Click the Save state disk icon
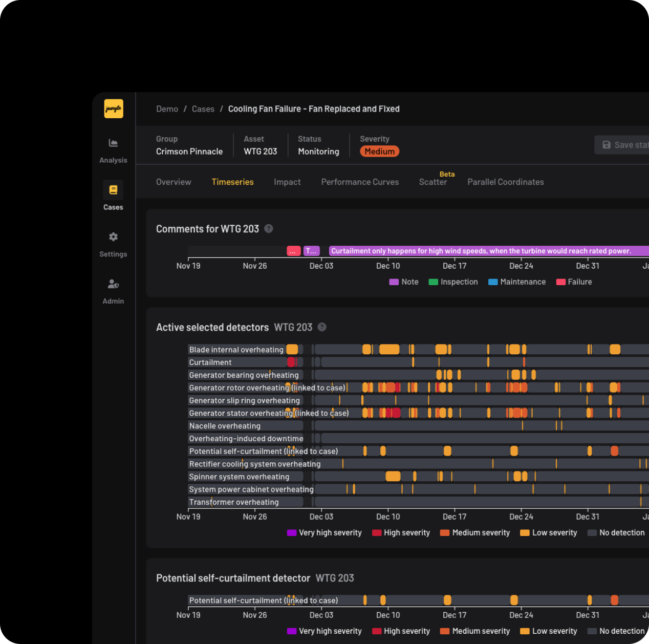This screenshot has height=644, width=649. 607,145
